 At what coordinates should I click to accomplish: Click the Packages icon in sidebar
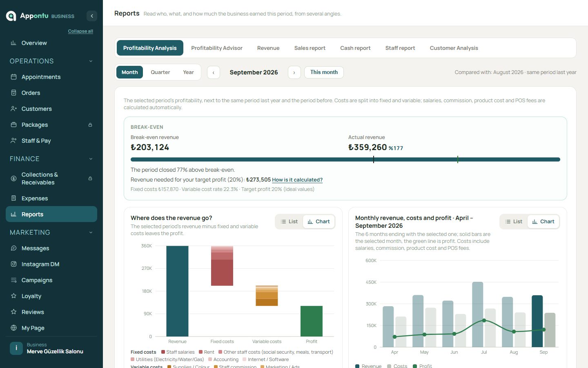(13, 125)
